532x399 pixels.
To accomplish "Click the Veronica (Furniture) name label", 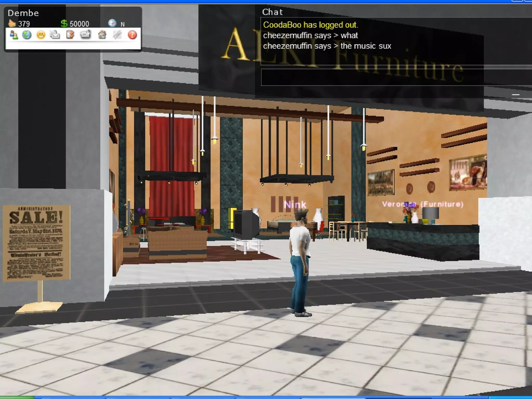I will click(x=423, y=204).
